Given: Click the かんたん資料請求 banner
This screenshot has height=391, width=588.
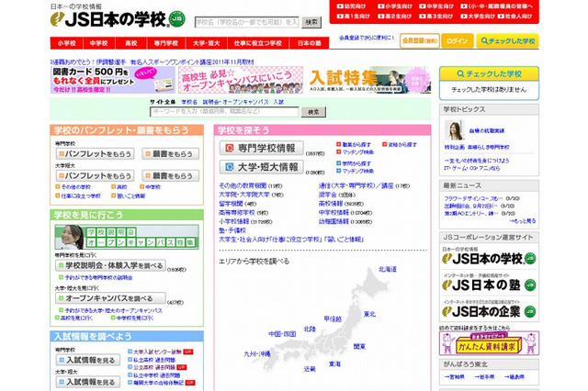Looking at the screenshot, I should tap(489, 343).
